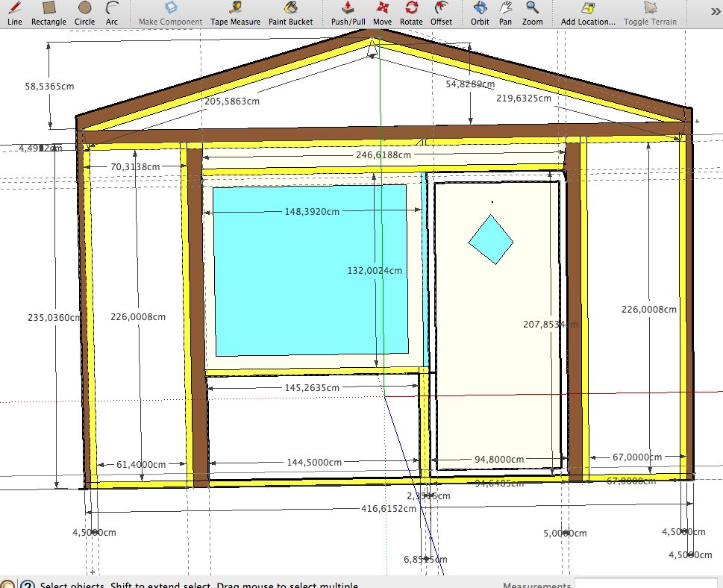Click the Make Component tool
The width and height of the screenshot is (723, 588).
(171, 13)
